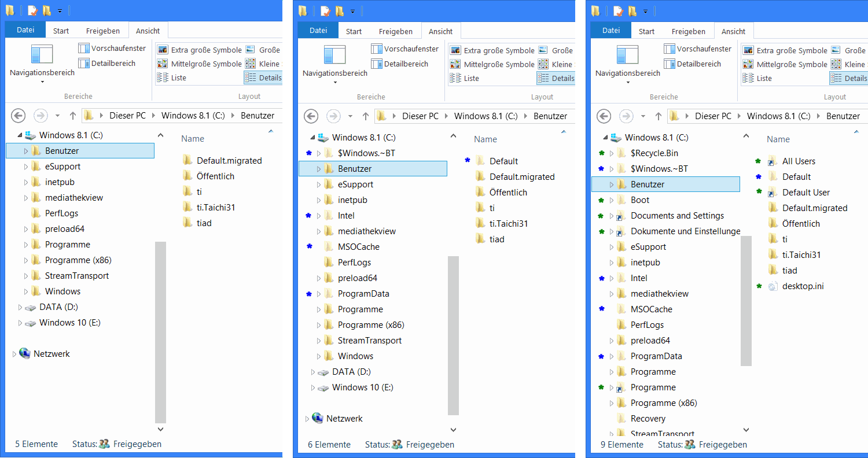Click the Default User shortcut icon
This screenshot has width=868, height=458.
pos(773,193)
